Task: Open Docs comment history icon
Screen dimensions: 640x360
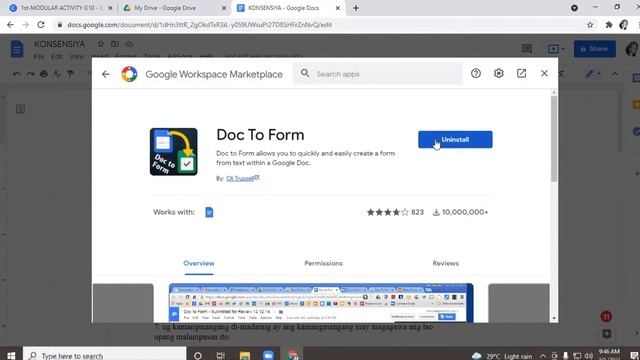Action: click(527, 49)
